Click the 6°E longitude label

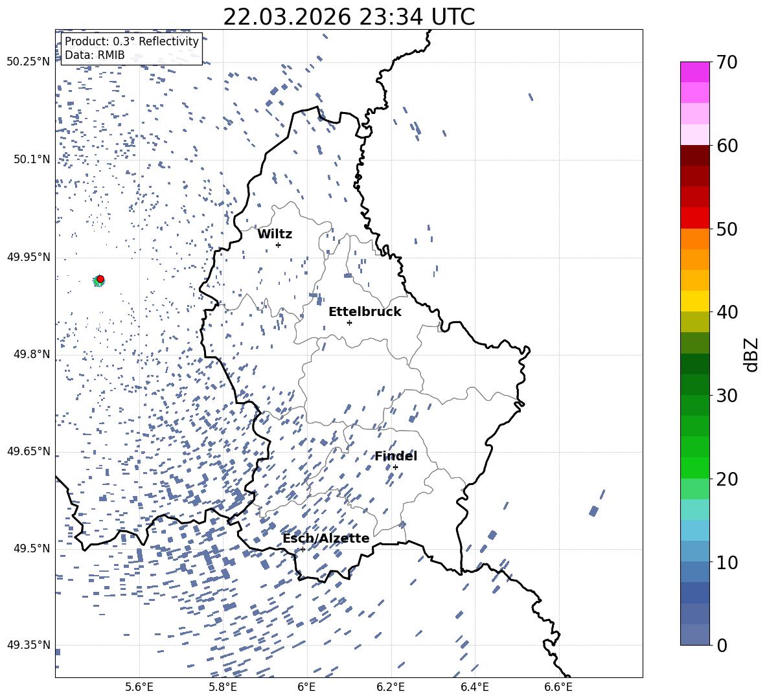[x=306, y=687]
